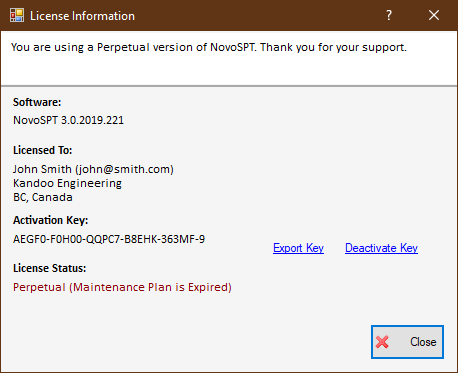Click the BC, Canada location text

click(x=43, y=197)
